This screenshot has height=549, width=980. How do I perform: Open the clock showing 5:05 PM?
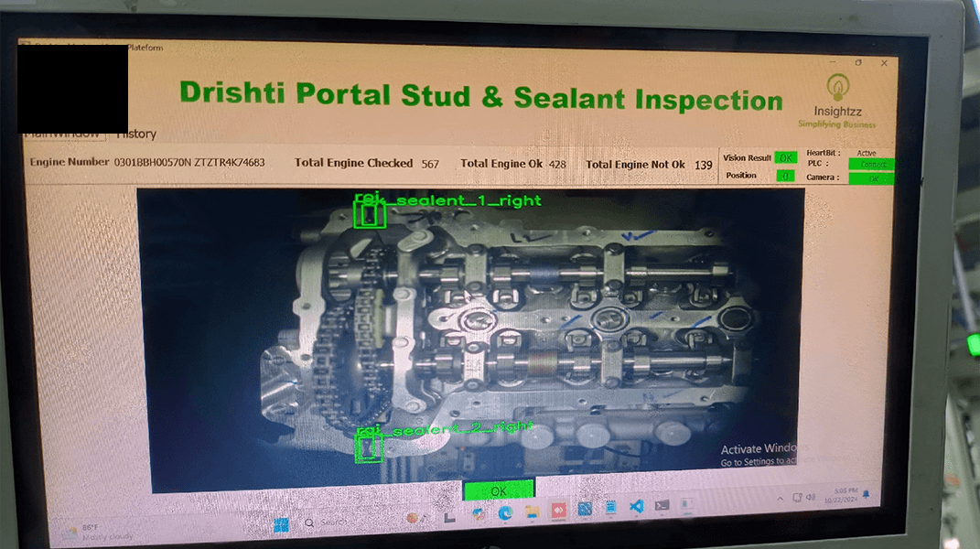coord(841,495)
